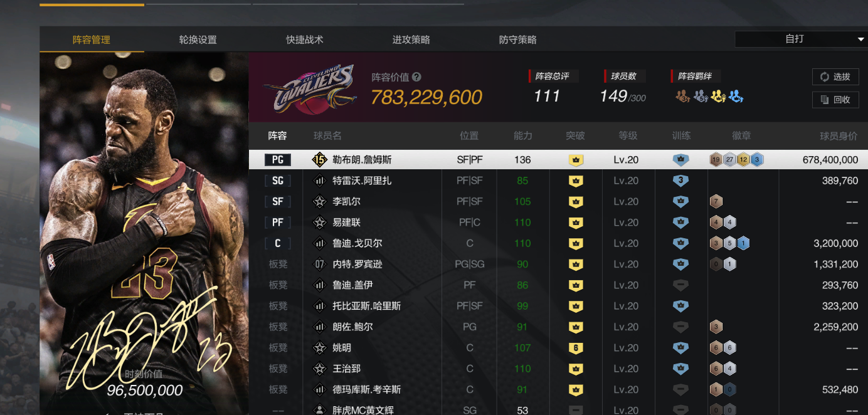Sort the list by 球员身价 column
The width and height of the screenshot is (868, 415).
click(x=839, y=135)
